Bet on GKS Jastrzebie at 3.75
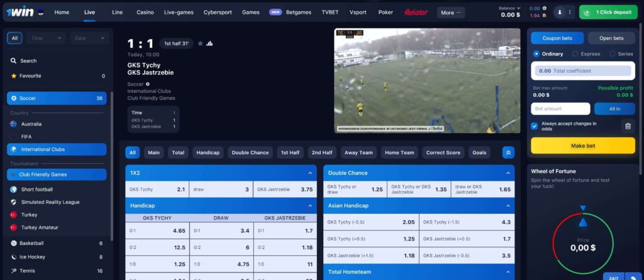This screenshot has height=280, width=644. coord(285,189)
